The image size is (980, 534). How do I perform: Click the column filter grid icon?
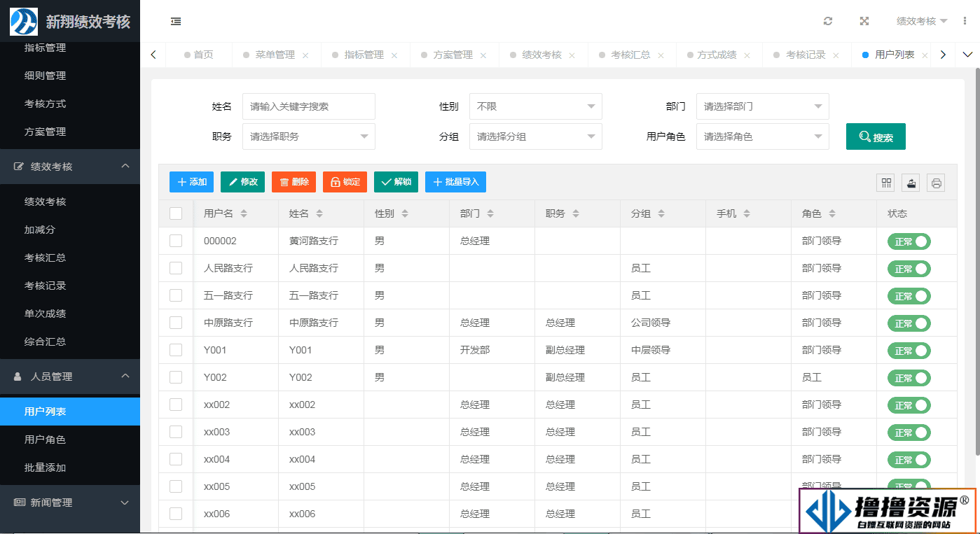point(886,183)
